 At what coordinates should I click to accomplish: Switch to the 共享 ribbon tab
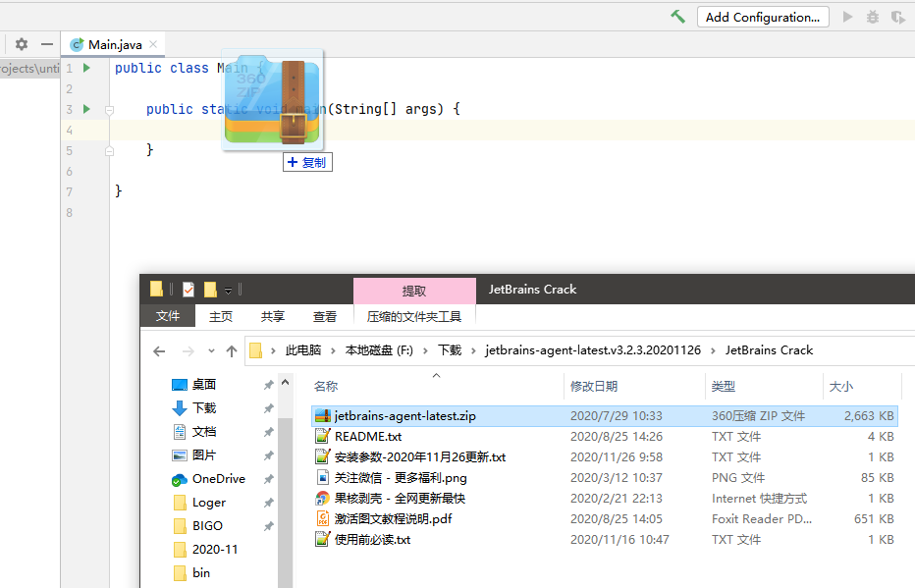(x=273, y=316)
